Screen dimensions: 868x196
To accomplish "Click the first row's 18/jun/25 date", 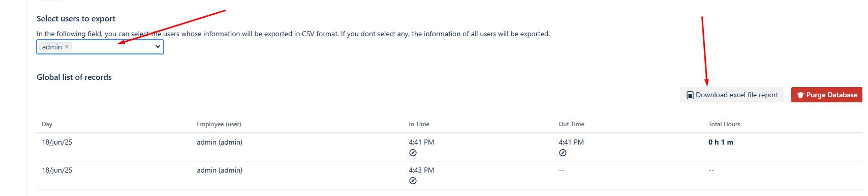I will click(57, 142).
